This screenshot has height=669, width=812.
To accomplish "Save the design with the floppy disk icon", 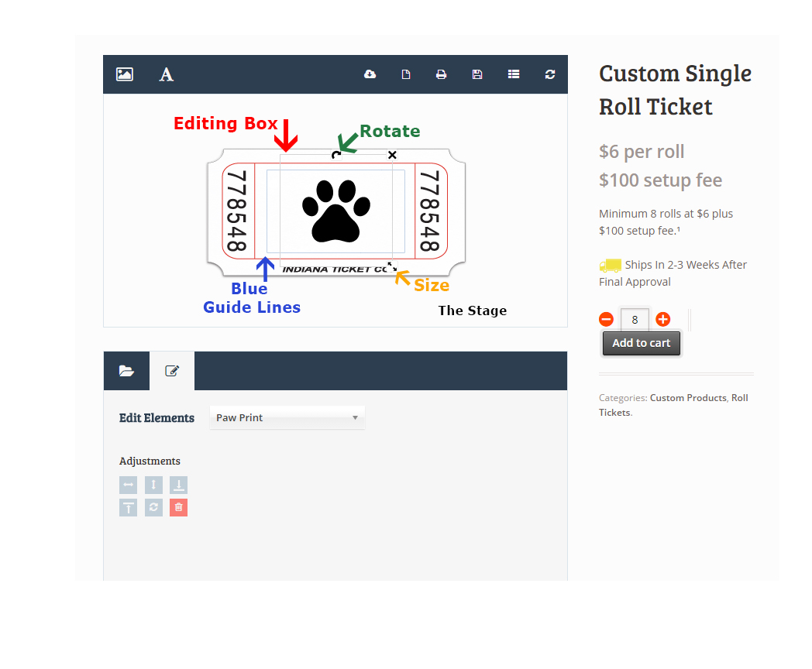I will click(x=477, y=74).
